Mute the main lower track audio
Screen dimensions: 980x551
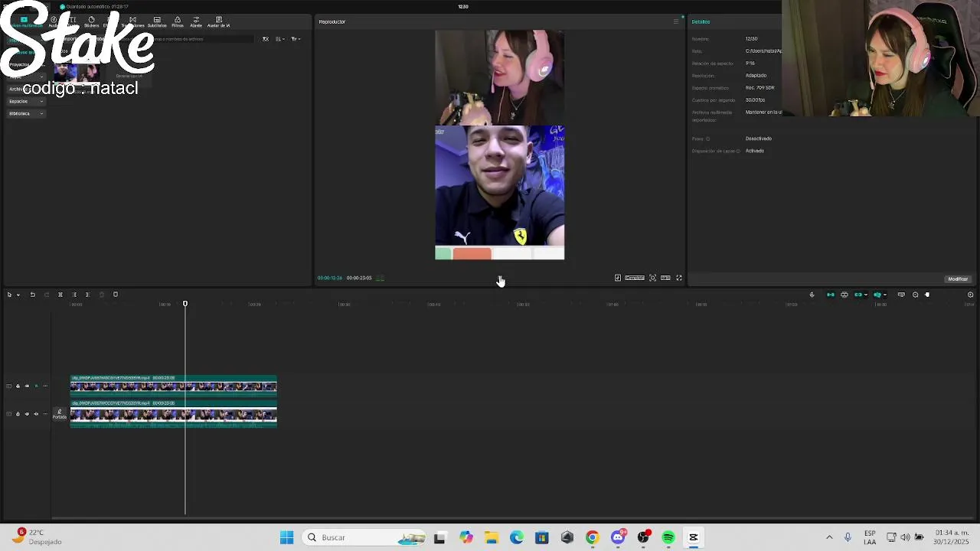(36, 414)
